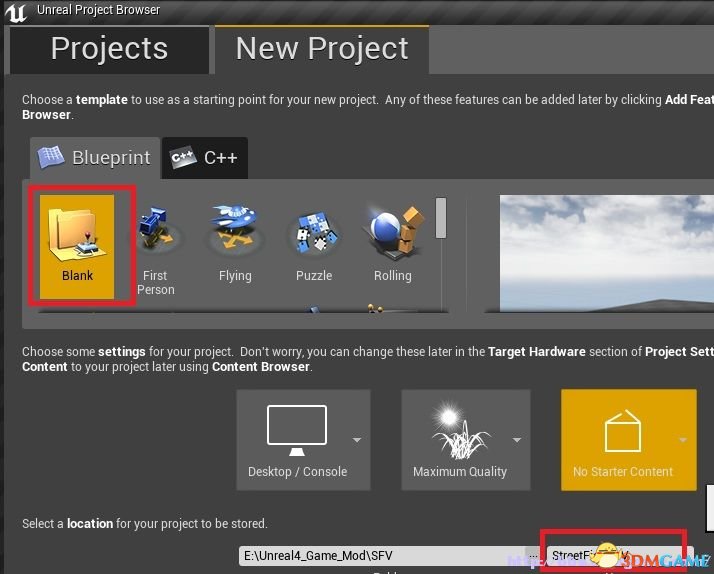Image resolution: width=714 pixels, height=574 pixels.
Task: Pick the Flying template
Action: (235, 244)
